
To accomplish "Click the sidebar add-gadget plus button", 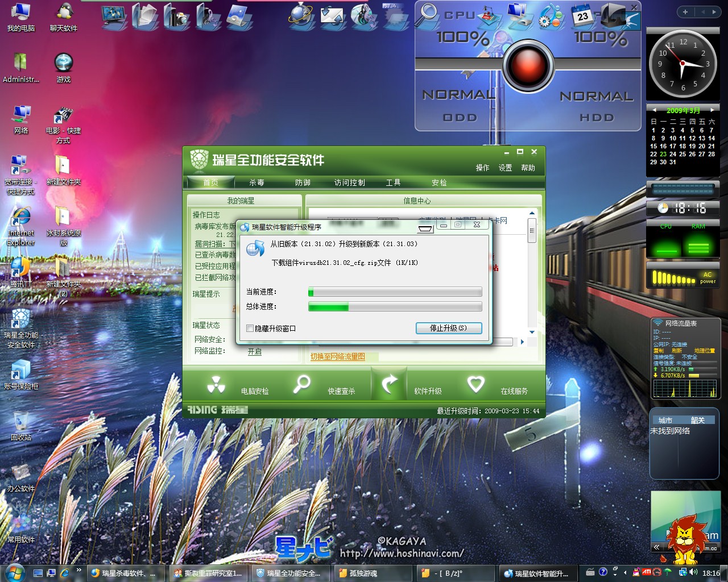I will click(685, 12).
